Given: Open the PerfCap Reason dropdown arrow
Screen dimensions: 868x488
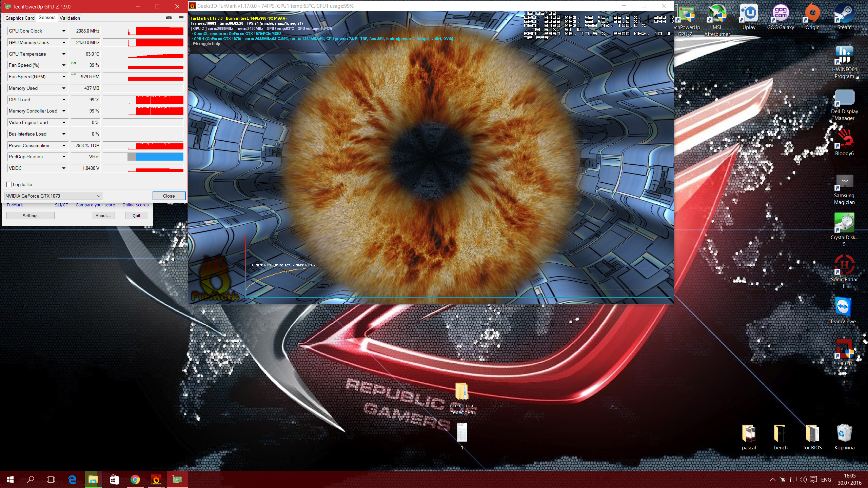Looking at the screenshot, I should tap(64, 157).
